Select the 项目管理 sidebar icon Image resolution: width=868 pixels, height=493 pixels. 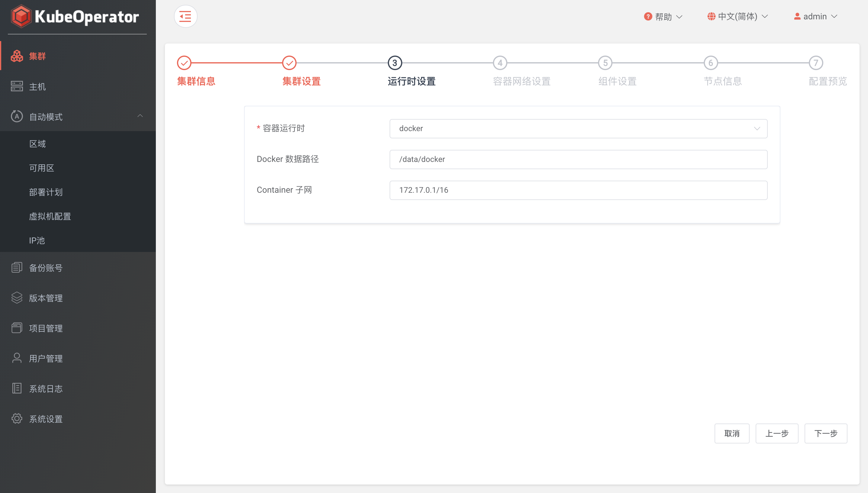[x=17, y=328]
